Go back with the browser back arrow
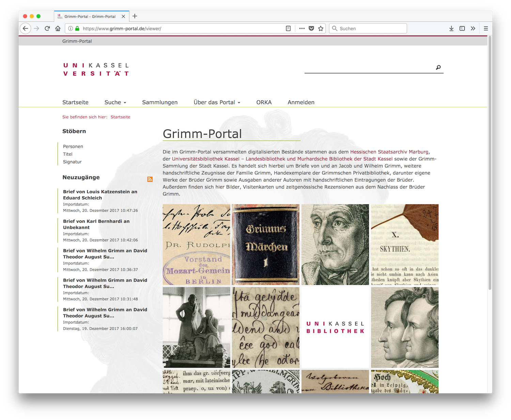511x420 pixels. [26, 29]
